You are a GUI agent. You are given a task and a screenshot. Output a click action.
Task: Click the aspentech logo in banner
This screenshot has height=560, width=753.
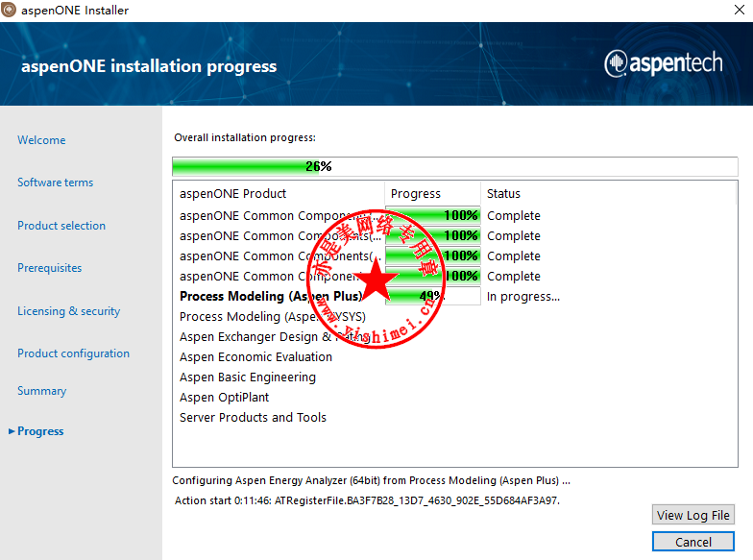(663, 63)
